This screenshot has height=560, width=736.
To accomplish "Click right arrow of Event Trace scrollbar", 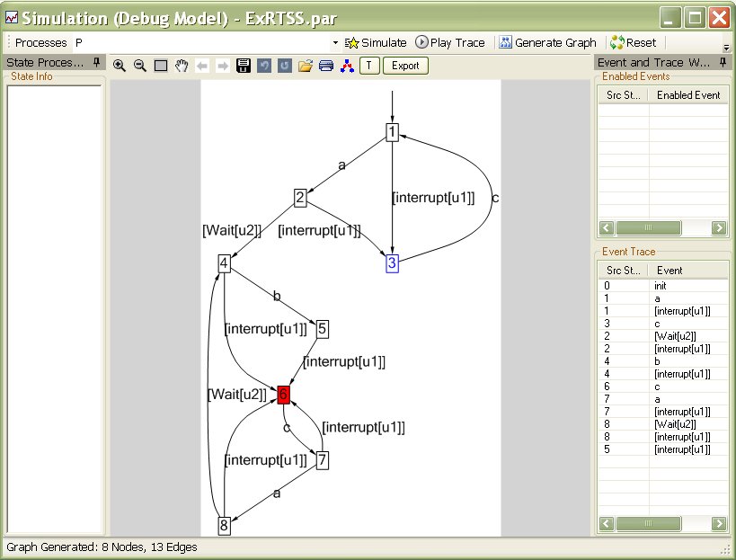I will 719,523.
